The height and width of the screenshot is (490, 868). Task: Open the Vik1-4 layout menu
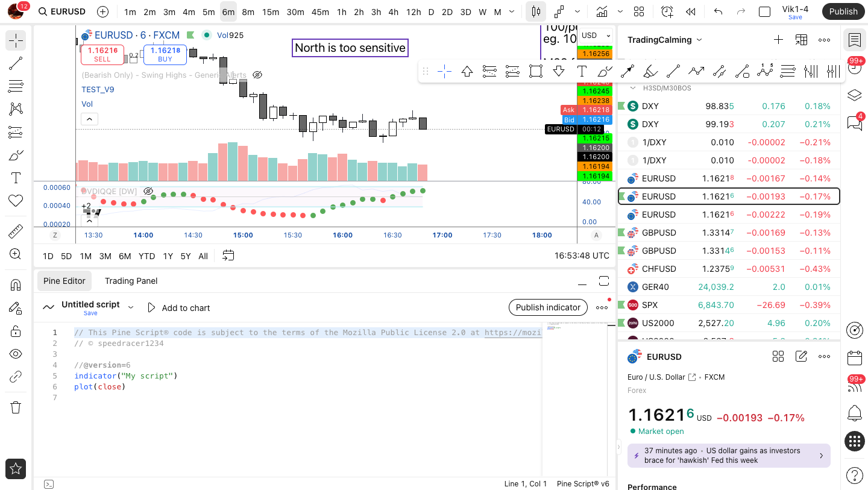tap(795, 11)
